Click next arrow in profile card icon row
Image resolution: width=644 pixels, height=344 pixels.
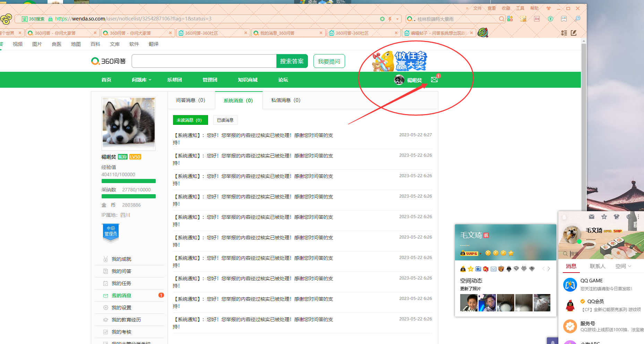549,269
